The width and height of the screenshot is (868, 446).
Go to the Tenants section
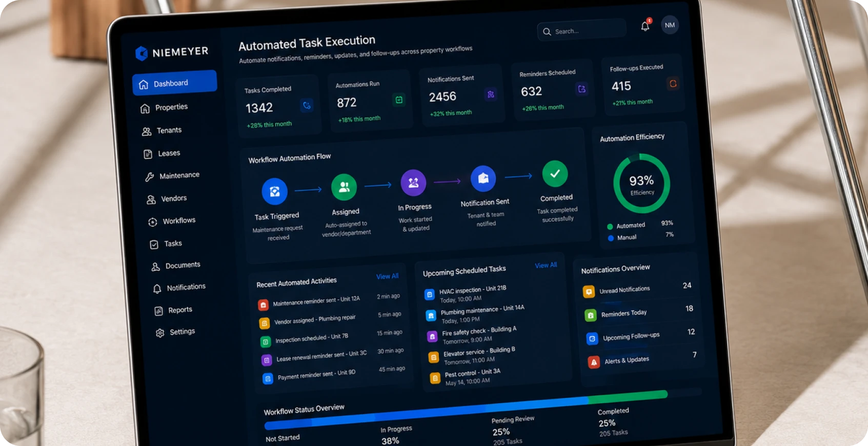pos(162,131)
